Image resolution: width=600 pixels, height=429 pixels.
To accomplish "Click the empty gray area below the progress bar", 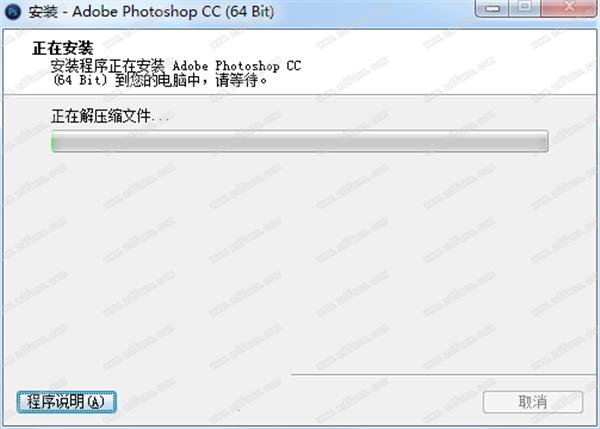I will tap(300, 260).
